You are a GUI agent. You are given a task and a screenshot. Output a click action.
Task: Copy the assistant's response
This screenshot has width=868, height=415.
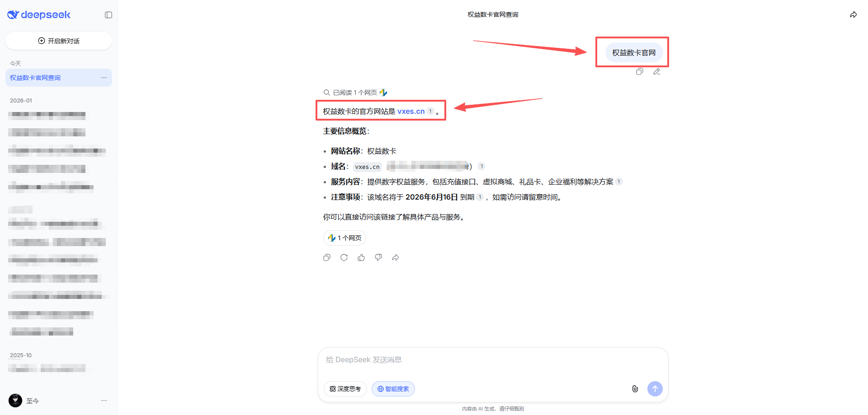(326, 257)
